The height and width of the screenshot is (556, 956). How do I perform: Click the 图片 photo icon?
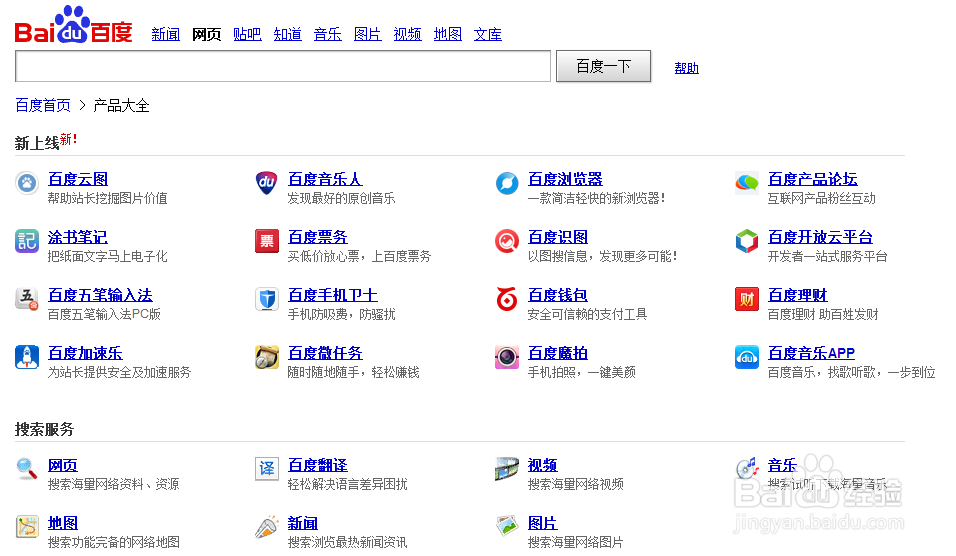tap(507, 526)
